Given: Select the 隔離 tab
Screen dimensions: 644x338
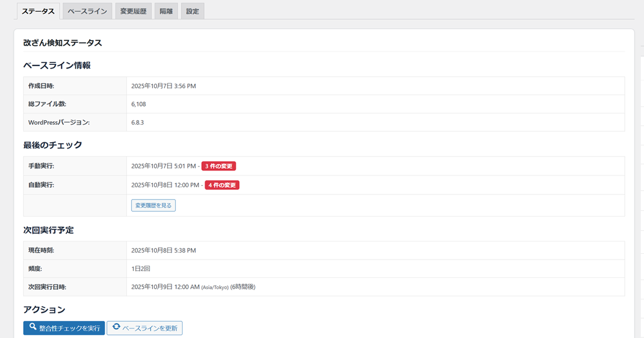Looking at the screenshot, I should click(166, 11).
